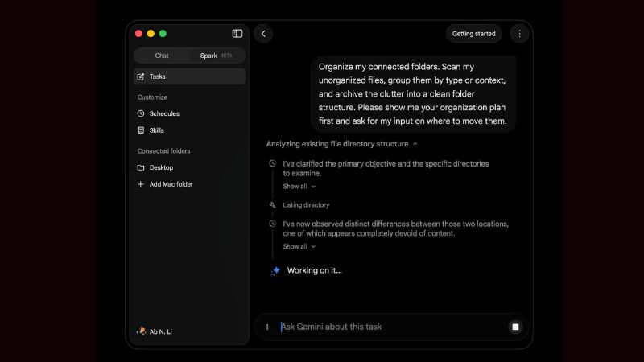The height and width of the screenshot is (362, 644).
Task: Click the yellow minimize window button
Action: (x=151, y=34)
